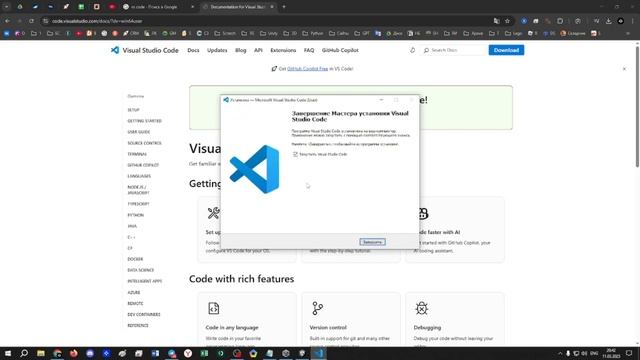Image resolution: width=640 pixels, height=360 pixels.
Task: Click the VS Code installer taskbar icon
Action: point(318,353)
